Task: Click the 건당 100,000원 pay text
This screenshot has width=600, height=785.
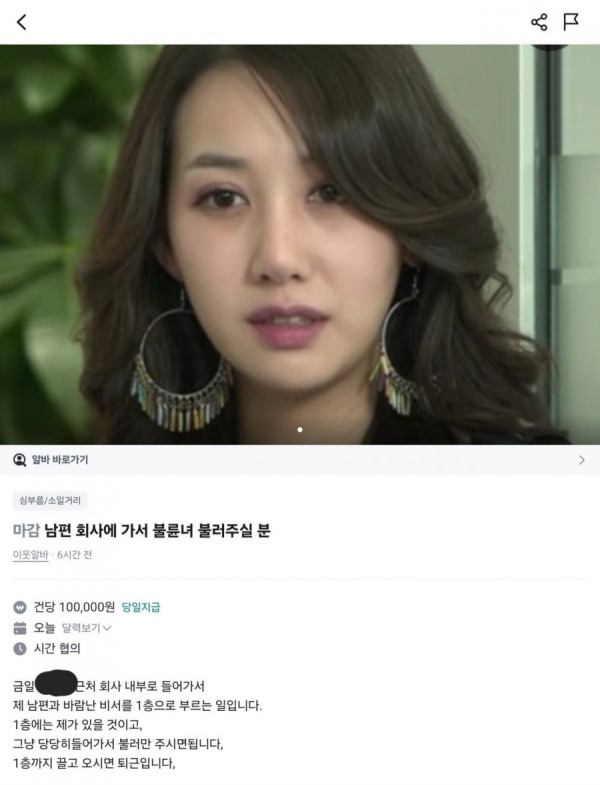Action: [x=74, y=607]
